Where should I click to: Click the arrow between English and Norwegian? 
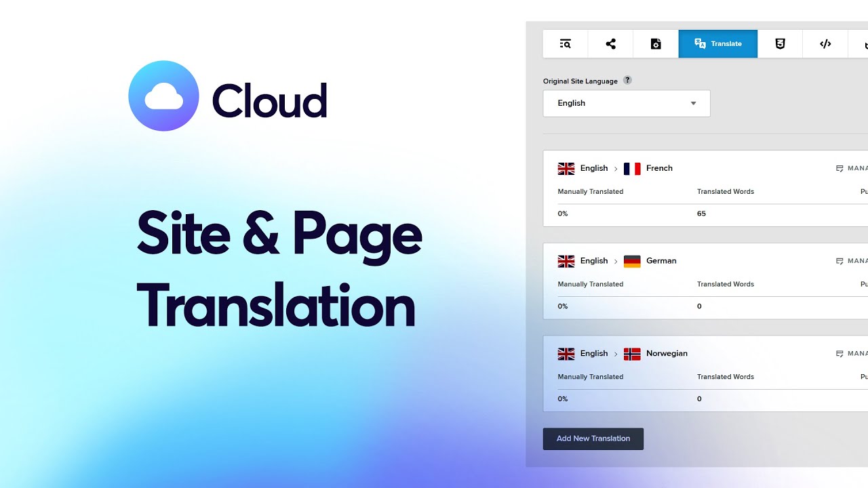(616, 354)
